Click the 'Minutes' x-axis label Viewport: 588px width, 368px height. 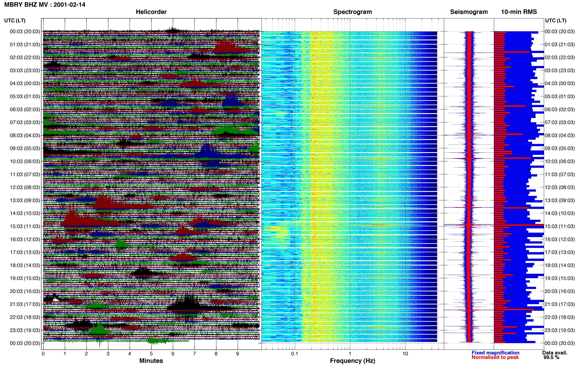tap(151, 361)
